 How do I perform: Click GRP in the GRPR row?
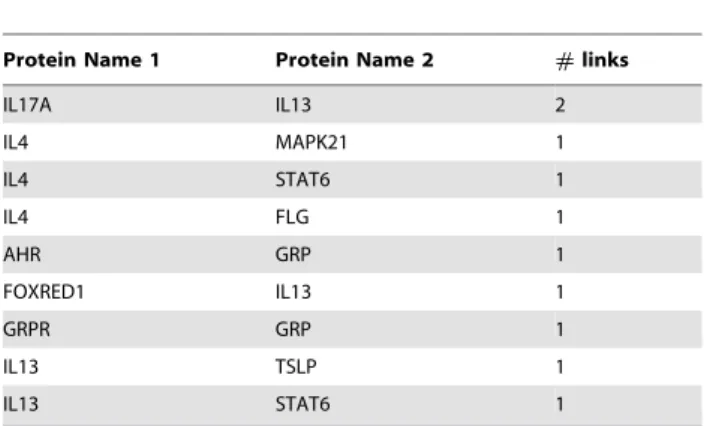coord(293,329)
